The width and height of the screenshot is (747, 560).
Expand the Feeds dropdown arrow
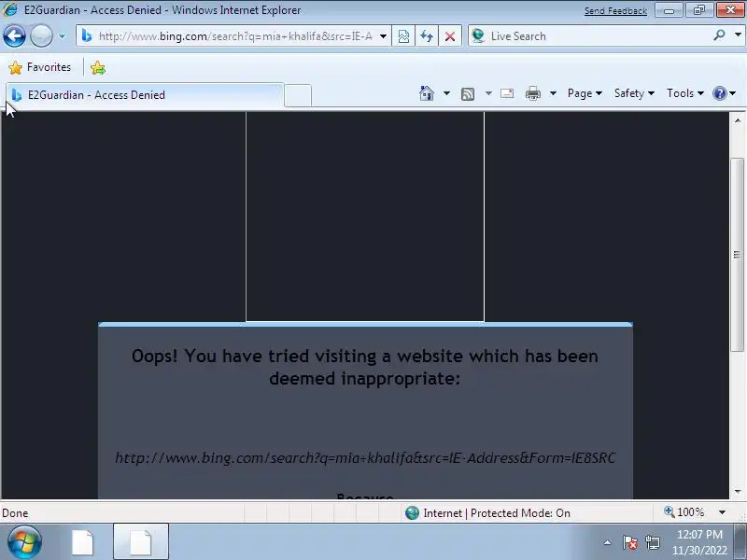[x=488, y=93]
